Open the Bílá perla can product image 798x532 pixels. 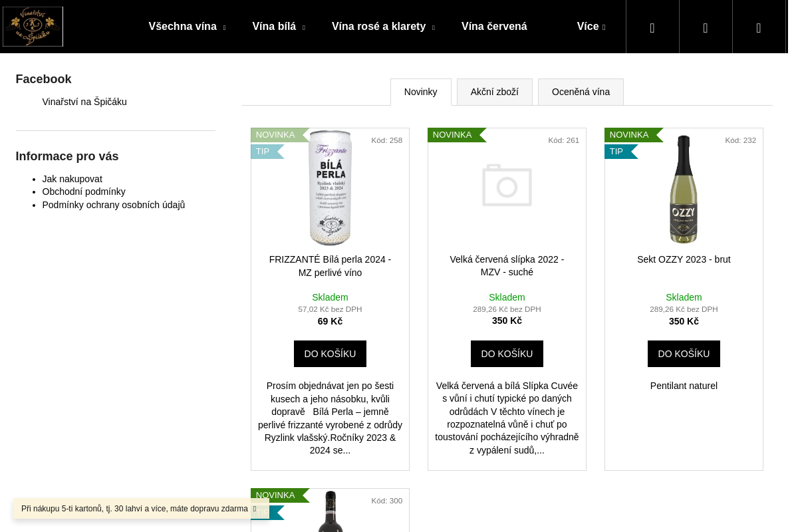click(331, 188)
